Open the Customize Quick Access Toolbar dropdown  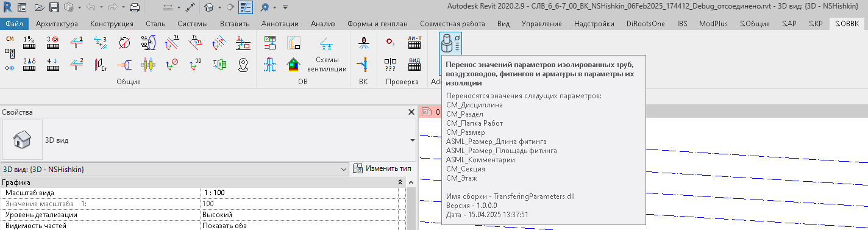[x=285, y=8]
